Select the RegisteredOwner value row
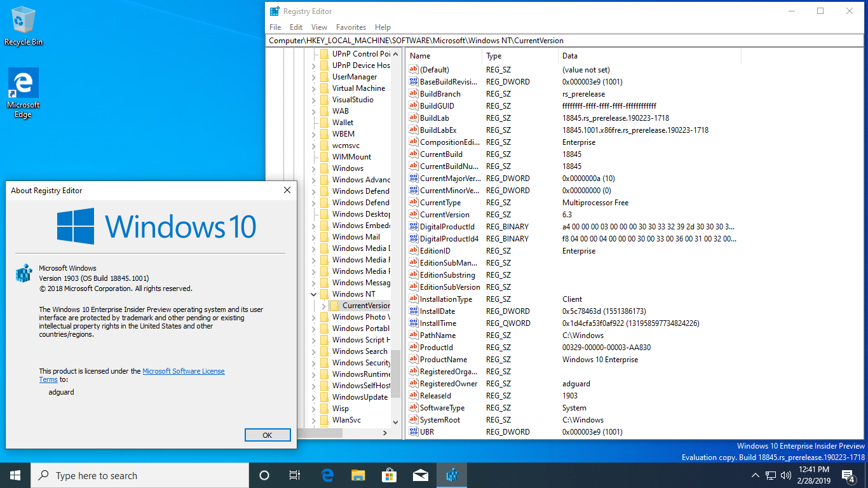Screen dimensions: 868x488 pyautogui.click(x=572, y=384)
